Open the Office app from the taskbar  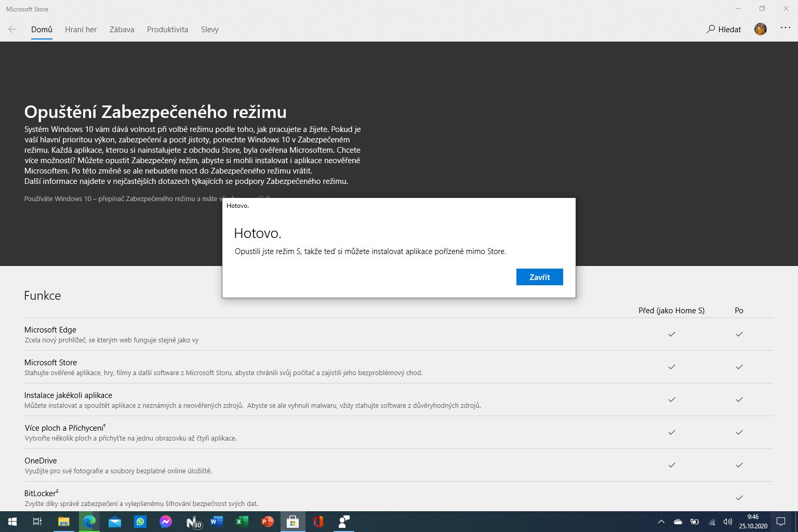coord(318,522)
